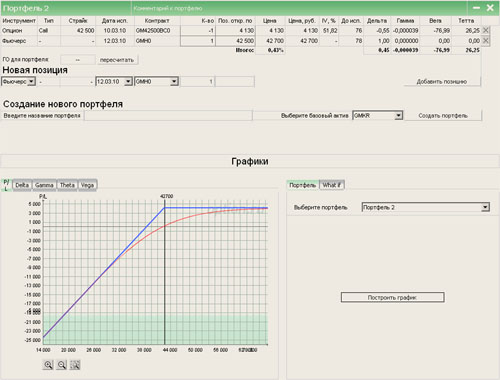
Task: Zoom in on the P/L chart
Action: [48, 365]
